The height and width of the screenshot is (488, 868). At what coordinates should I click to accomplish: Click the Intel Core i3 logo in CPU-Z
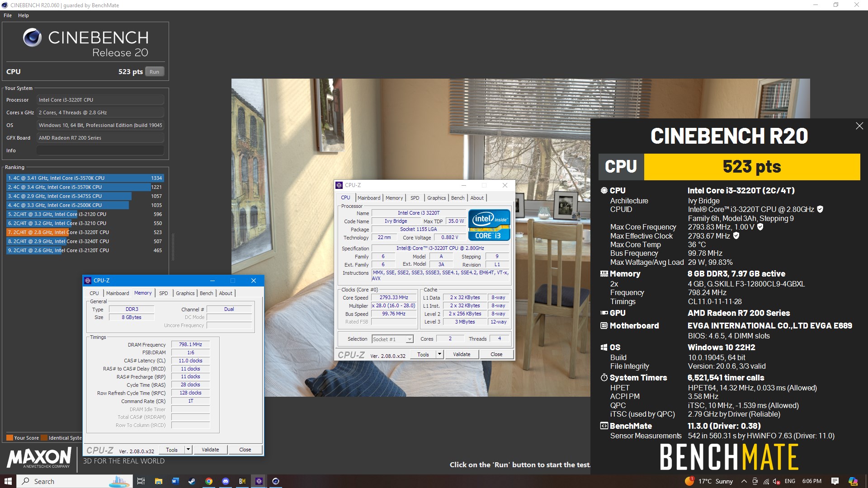point(489,225)
